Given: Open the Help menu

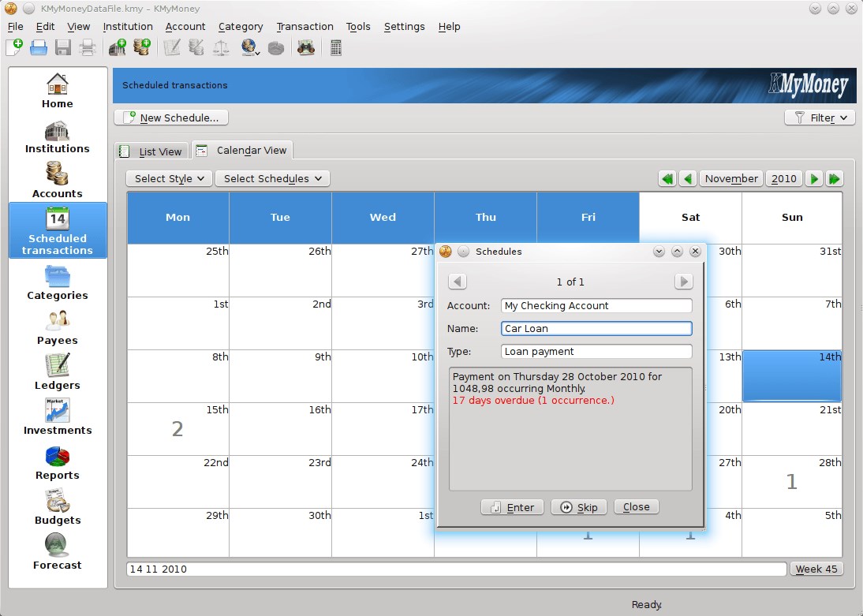Looking at the screenshot, I should pos(449,27).
